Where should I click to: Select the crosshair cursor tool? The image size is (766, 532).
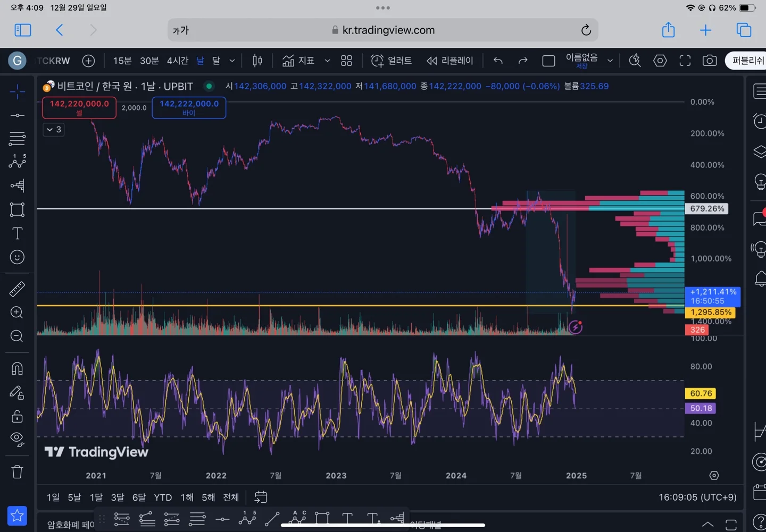click(17, 92)
